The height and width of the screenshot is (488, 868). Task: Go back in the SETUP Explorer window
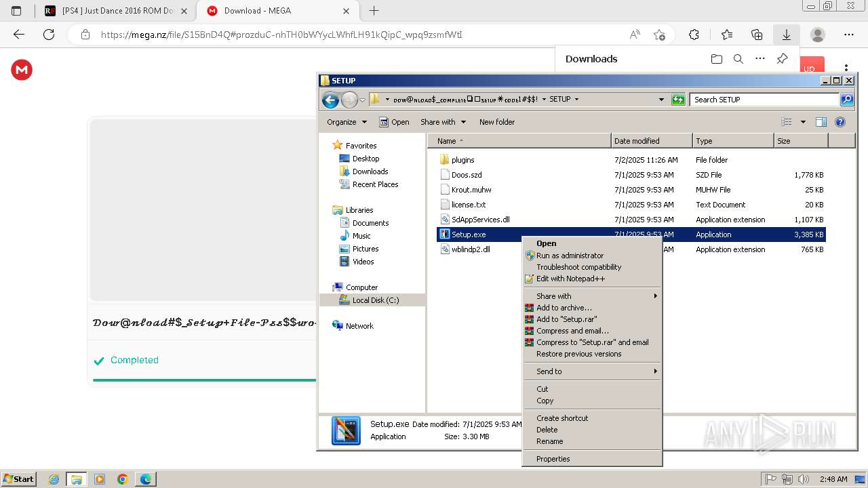(x=330, y=100)
